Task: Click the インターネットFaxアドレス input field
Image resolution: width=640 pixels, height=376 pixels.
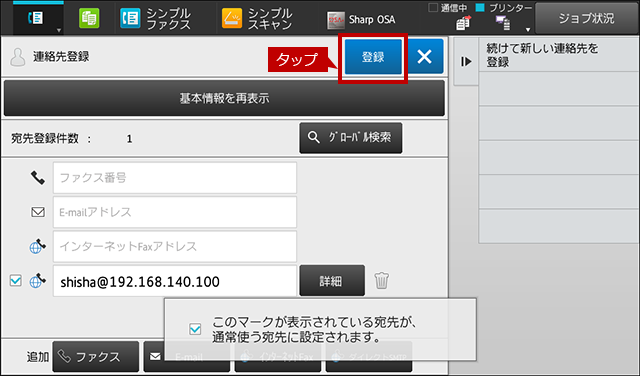Action: point(175,247)
